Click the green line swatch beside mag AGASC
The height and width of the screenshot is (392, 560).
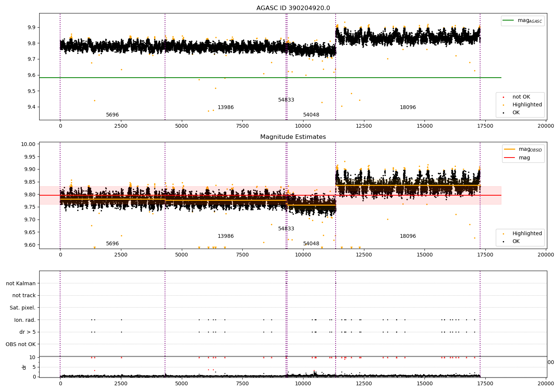click(x=508, y=21)
